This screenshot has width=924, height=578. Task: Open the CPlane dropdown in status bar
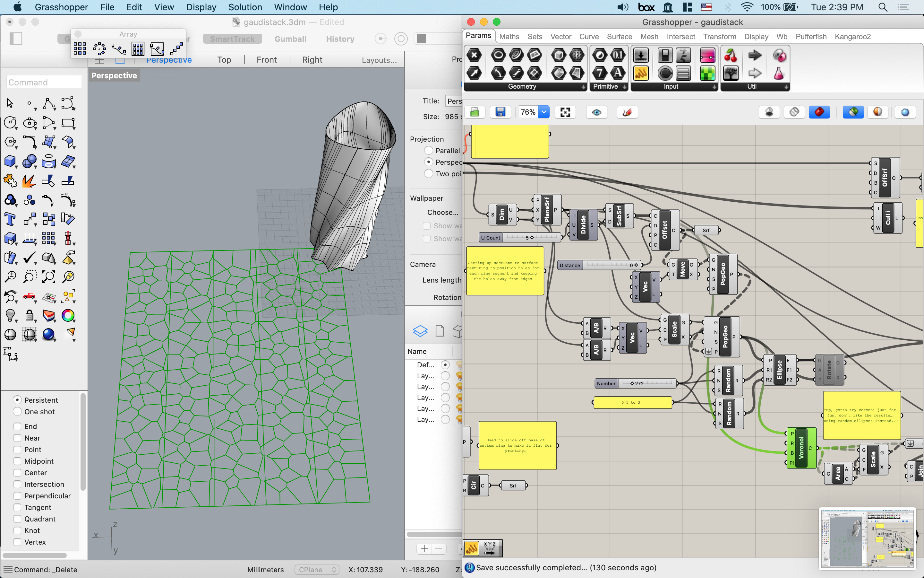(317, 570)
